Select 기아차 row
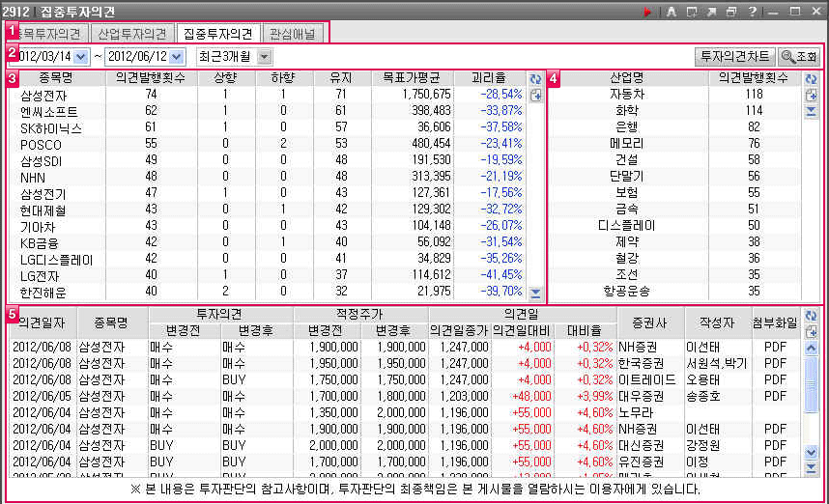829x504 pixels. [268, 226]
